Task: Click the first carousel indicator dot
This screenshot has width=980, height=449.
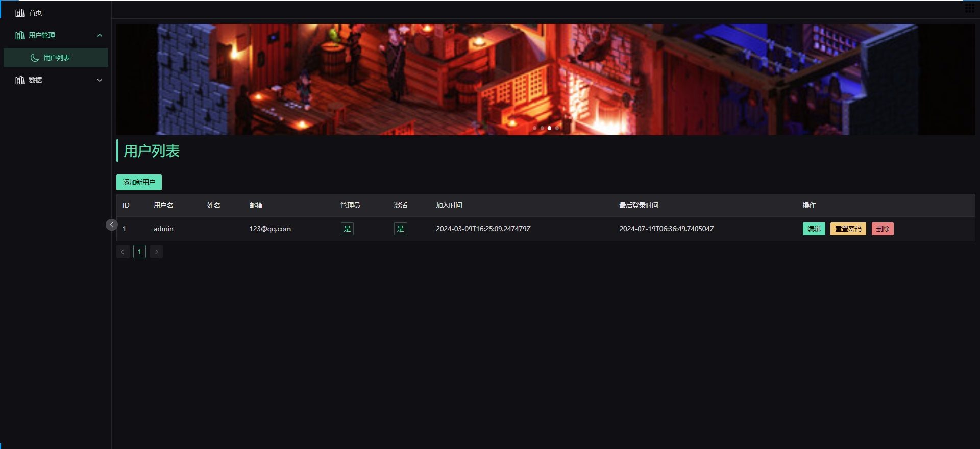Action: [534, 128]
